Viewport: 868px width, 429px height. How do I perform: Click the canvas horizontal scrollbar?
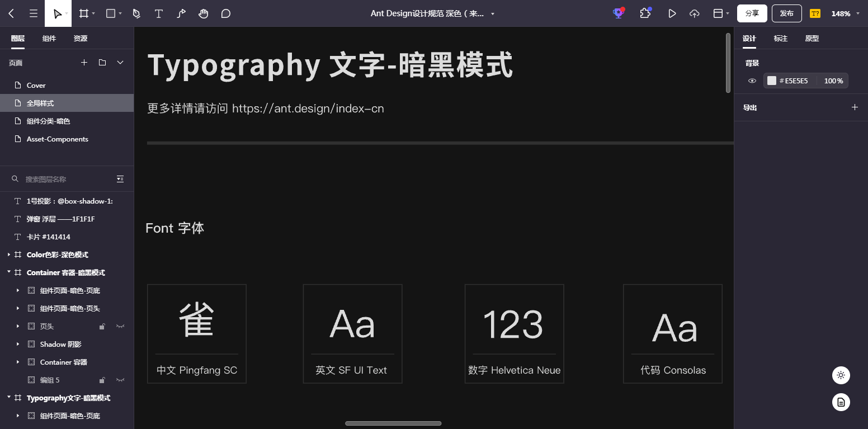pyautogui.click(x=393, y=423)
